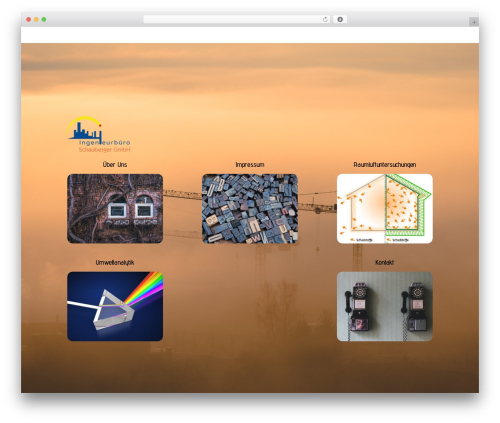
Task: Click the Raumluftuntersuchungen heading link
Action: [385, 165]
